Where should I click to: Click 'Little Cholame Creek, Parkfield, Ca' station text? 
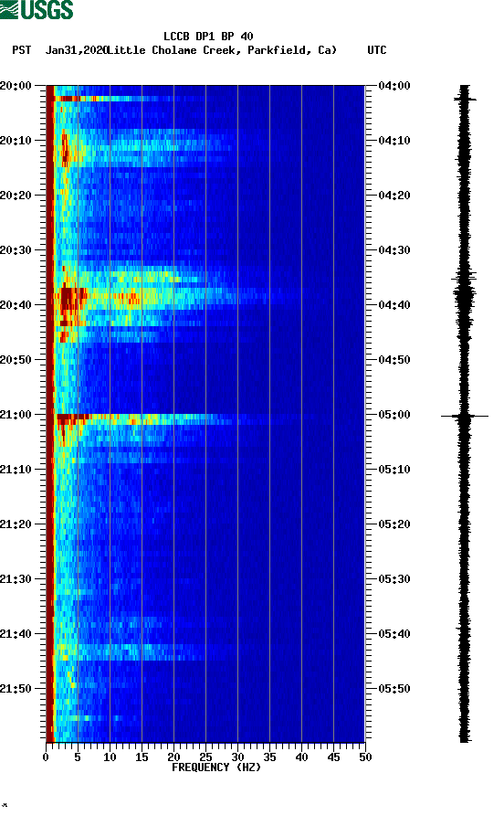coord(221,50)
